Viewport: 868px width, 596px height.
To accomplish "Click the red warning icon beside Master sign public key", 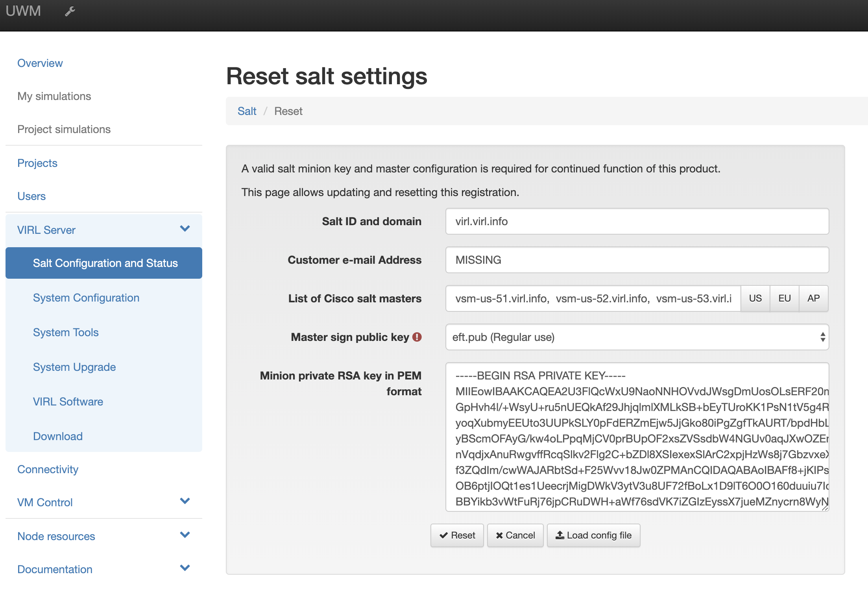I will [x=417, y=337].
